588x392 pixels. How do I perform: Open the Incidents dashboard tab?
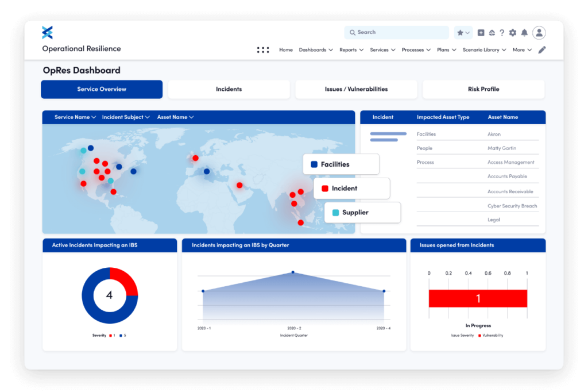coord(229,89)
